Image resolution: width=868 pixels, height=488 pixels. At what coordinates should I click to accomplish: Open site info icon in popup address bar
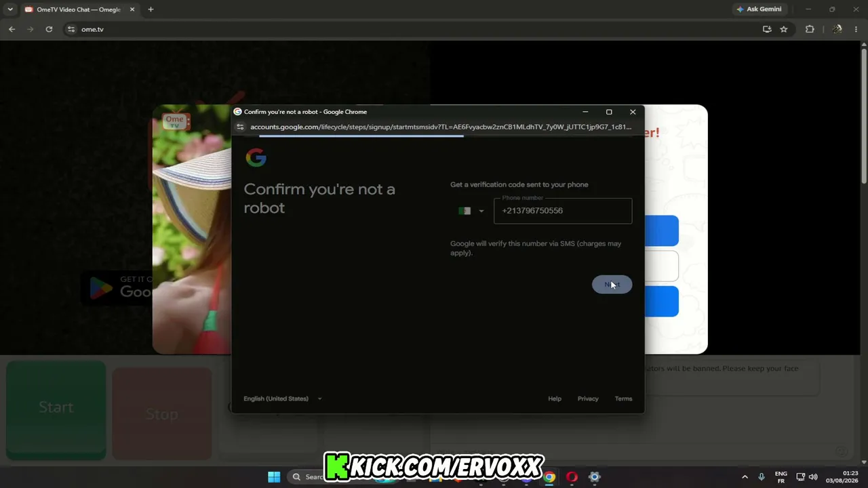239,127
